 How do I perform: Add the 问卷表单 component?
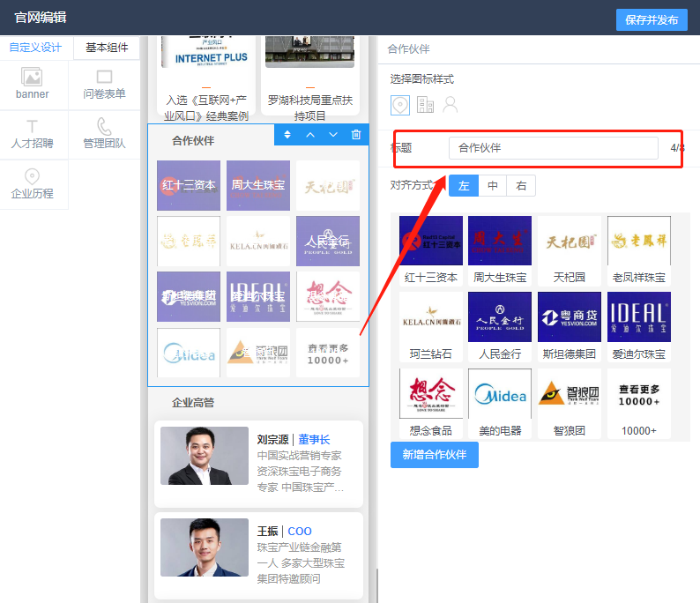point(104,84)
